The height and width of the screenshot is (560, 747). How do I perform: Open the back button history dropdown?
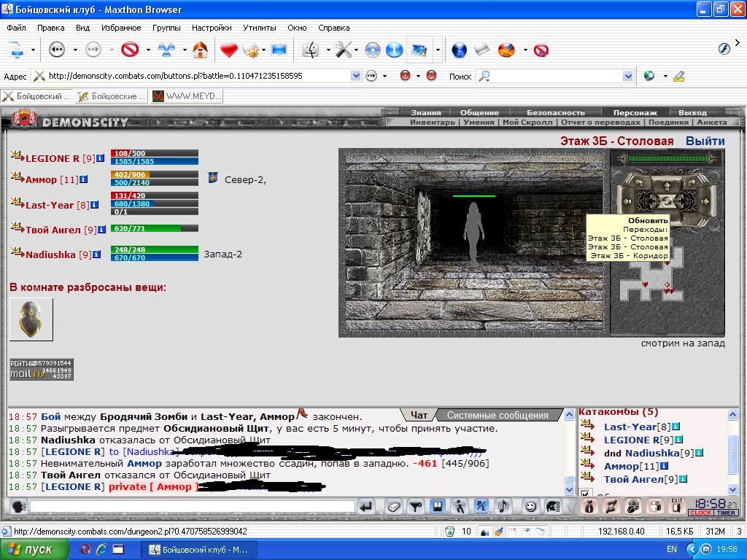tap(75, 50)
